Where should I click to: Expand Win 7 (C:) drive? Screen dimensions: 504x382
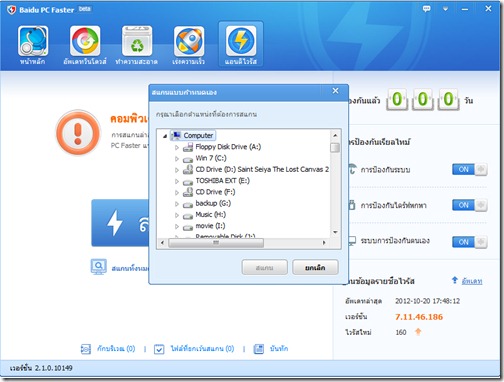point(177,159)
